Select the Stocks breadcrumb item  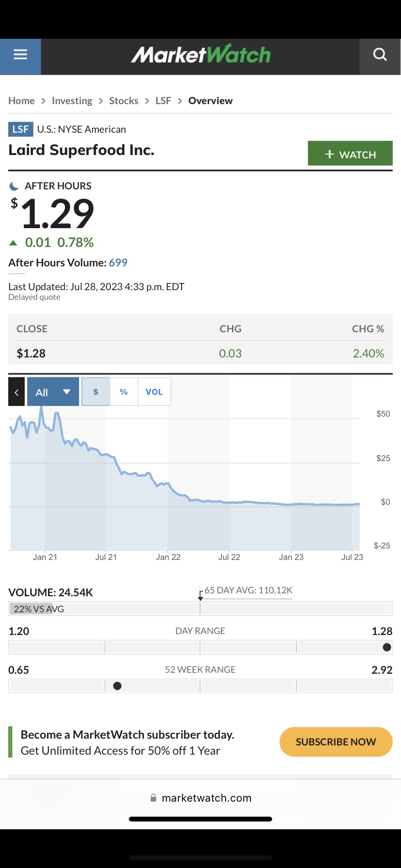tap(123, 101)
